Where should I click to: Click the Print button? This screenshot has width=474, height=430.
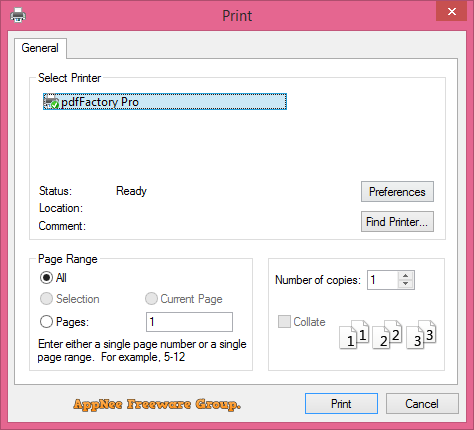(341, 404)
